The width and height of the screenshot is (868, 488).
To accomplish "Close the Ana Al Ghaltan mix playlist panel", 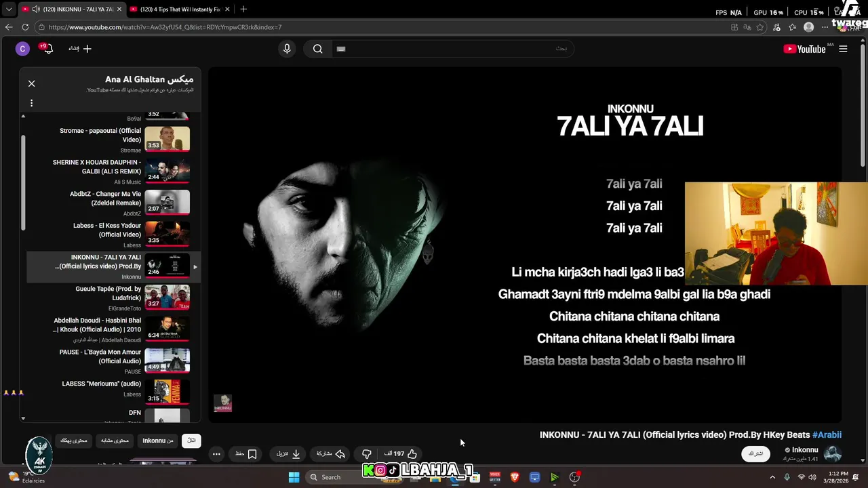I will pyautogui.click(x=31, y=83).
